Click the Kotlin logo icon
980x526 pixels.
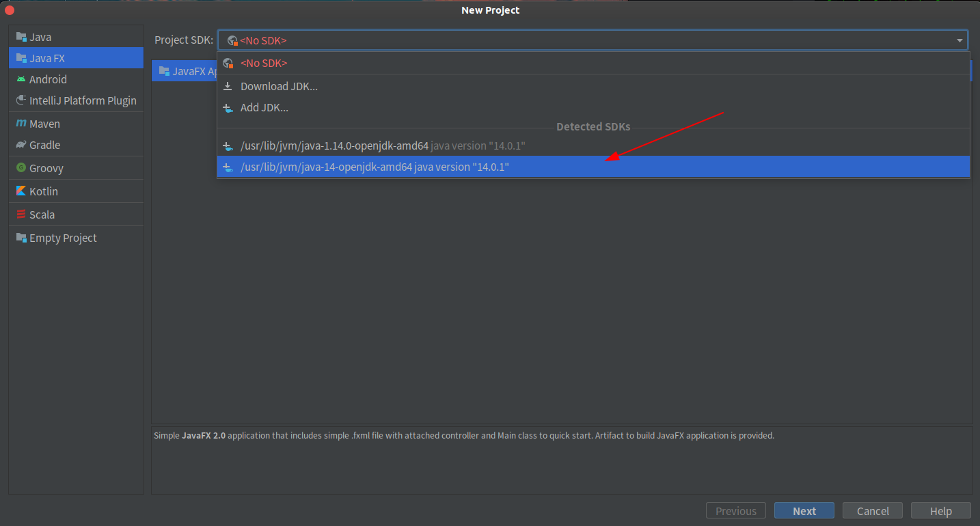(x=21, y=191)
